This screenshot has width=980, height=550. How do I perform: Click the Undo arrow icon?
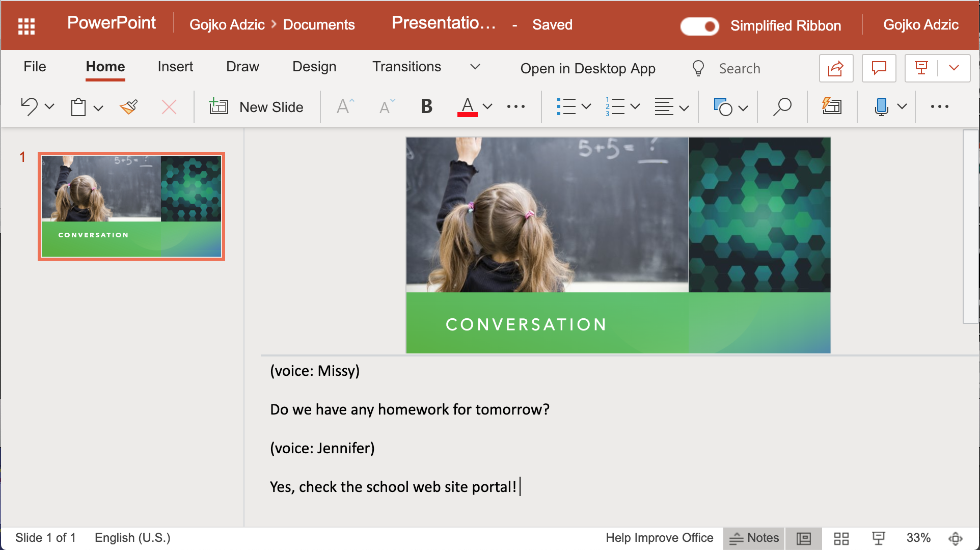point(29,106)
